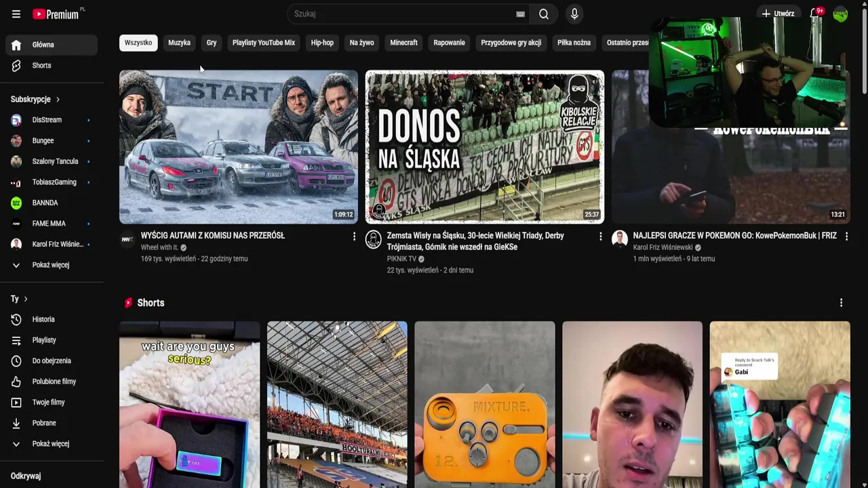This screenshot has height=488, width=868.
Task: Open the TobiaszGaming subscription
Action: click(52, 182)
